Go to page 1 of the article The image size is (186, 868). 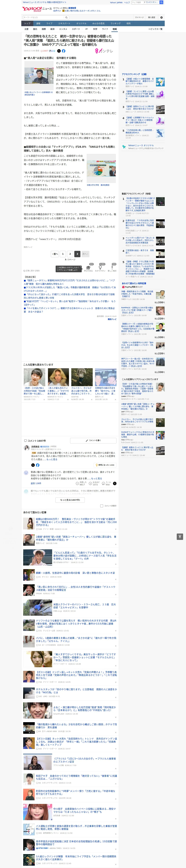coord(62,254)
